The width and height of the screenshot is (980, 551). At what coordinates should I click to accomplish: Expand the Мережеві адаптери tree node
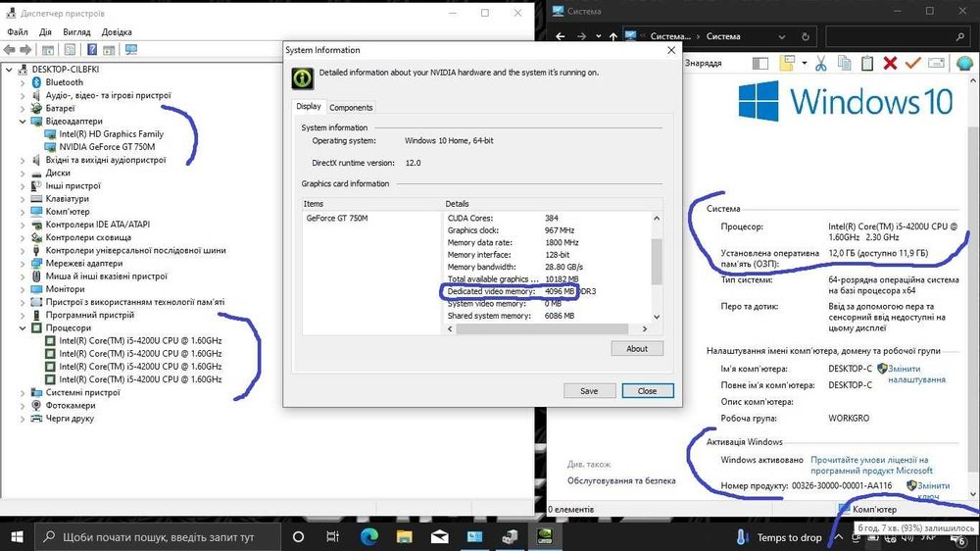(23, 264)
